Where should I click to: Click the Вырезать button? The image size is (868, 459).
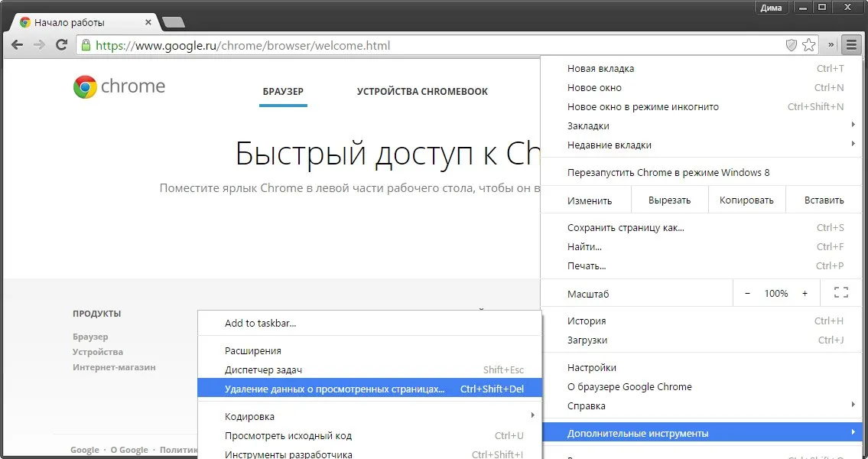tap(669, 200)
